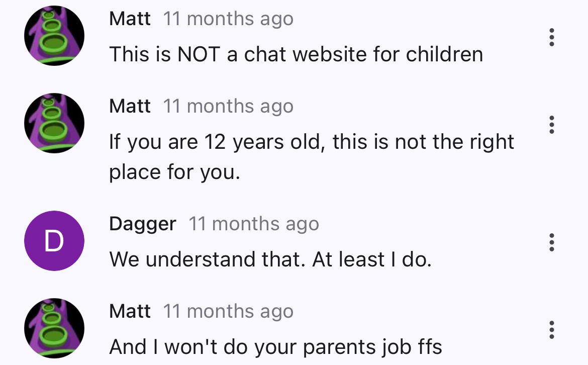Click "11 months ago" next to Dagger
588x365 pixels.
[x=253, y=224]
